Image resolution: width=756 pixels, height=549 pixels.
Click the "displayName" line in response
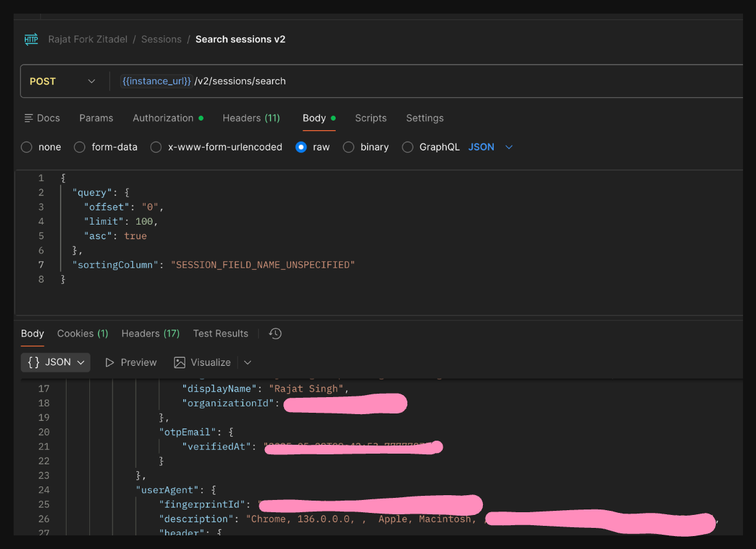(x=265, y=389)
